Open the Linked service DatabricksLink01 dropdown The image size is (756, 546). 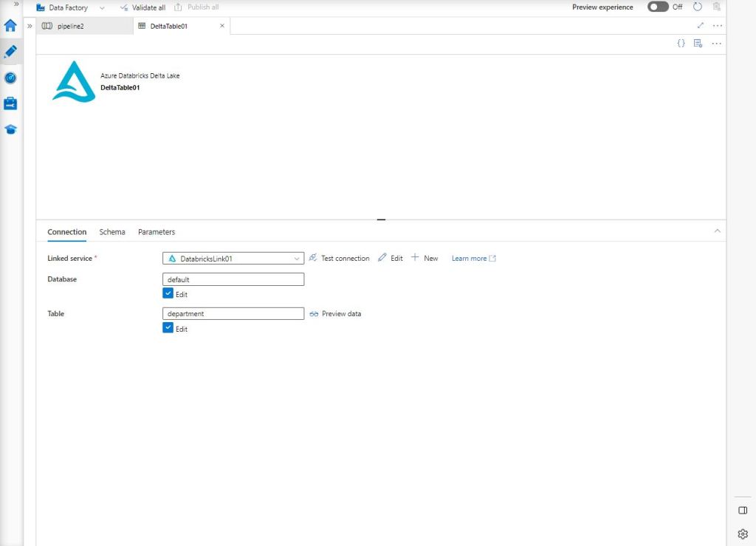pos(233,259)
